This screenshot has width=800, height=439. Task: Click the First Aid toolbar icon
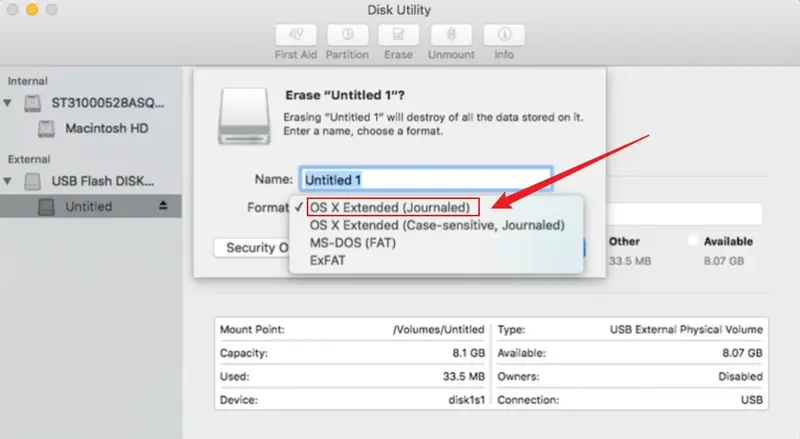296,35
